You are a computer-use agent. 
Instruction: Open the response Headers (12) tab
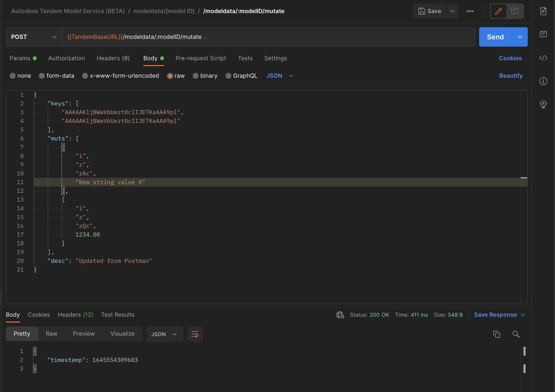75,315
